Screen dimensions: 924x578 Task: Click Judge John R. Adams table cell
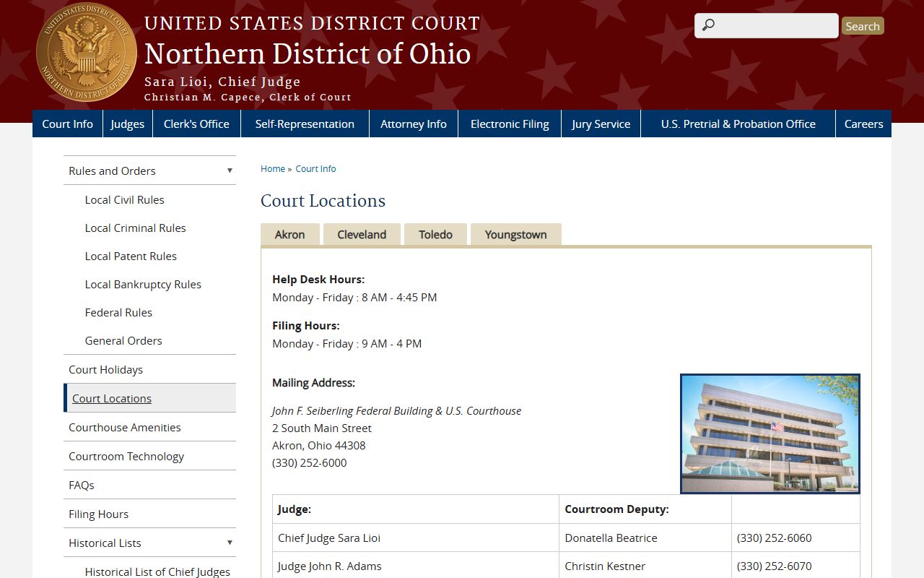[416, 566]
